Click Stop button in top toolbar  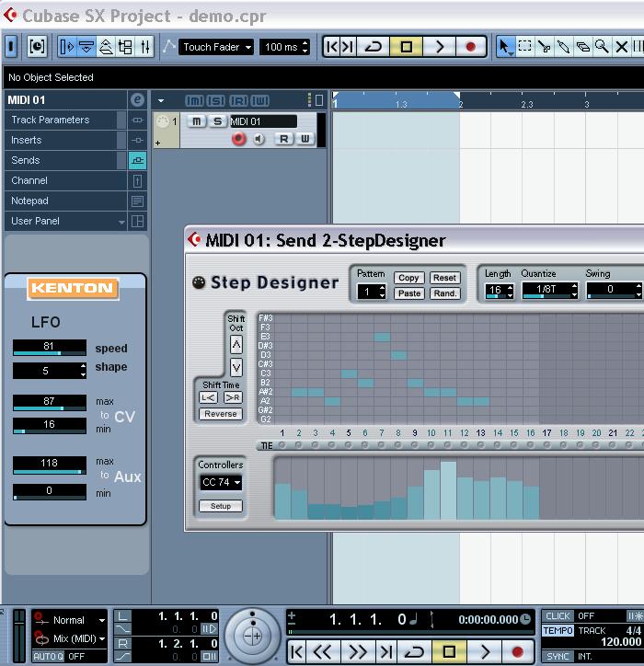pos(406,46)
